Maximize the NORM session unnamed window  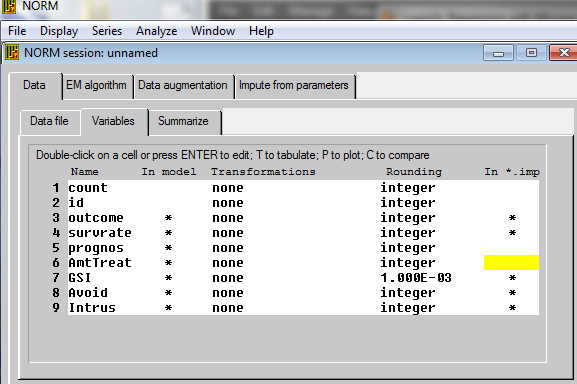(x=531, y=53)
